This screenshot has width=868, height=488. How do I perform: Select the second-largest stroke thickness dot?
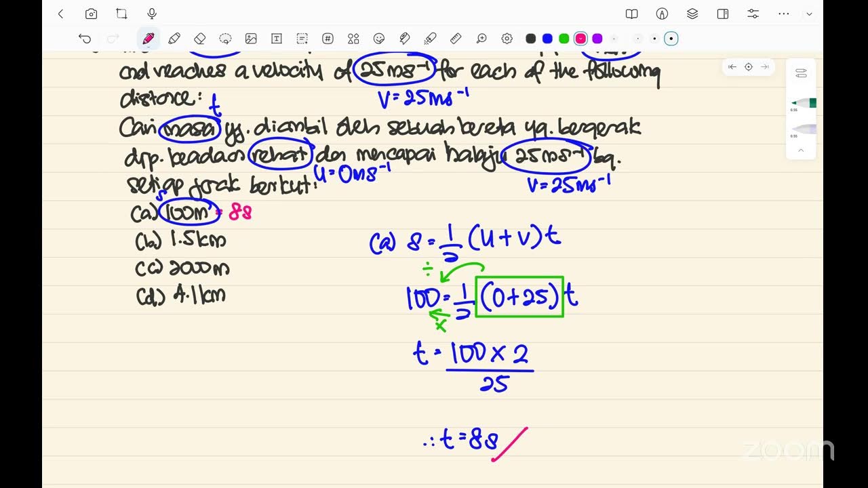pos(654,39)
